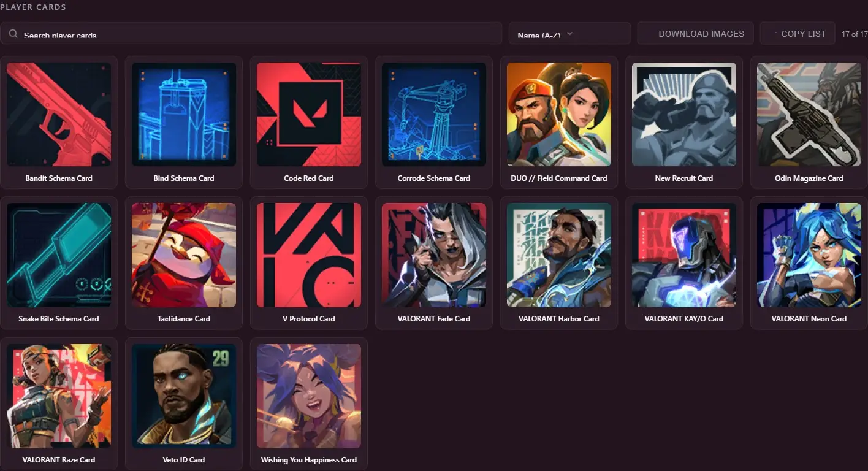868x471 pixels.
Task: Focus the Search player cards field
Action: [251, 34]
